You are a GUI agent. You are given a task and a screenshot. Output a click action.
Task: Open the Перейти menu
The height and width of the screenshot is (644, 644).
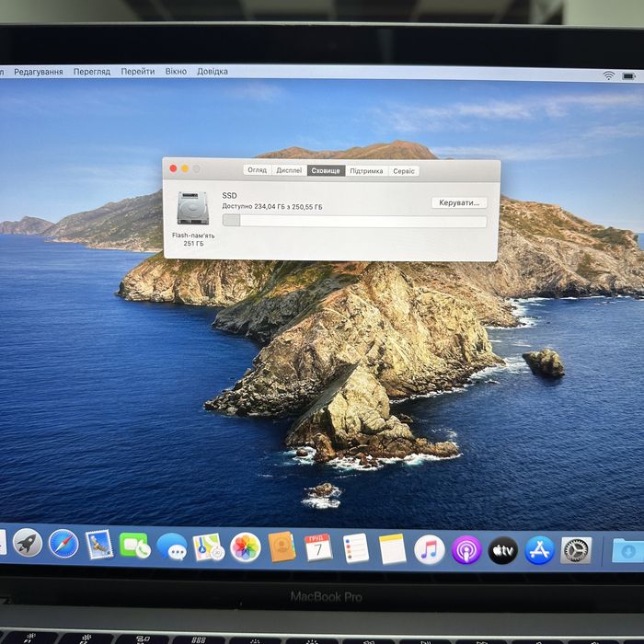(x=138, y=72)
